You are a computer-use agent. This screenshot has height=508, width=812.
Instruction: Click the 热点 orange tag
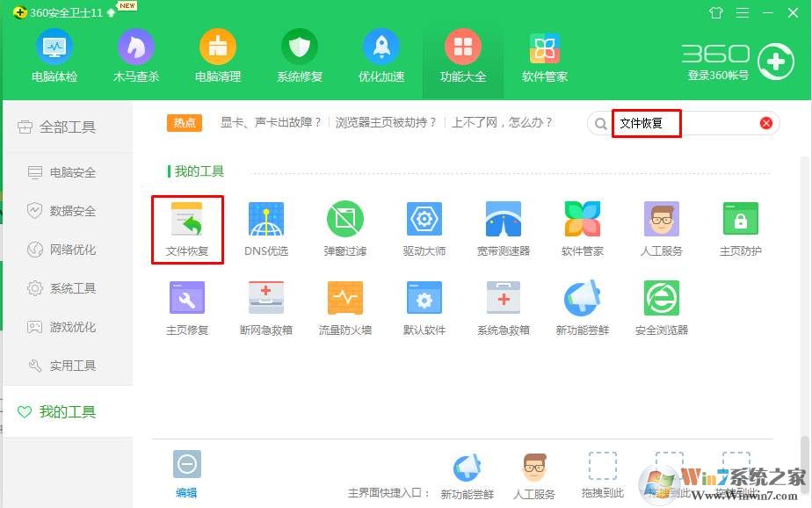tap(185, 123)
